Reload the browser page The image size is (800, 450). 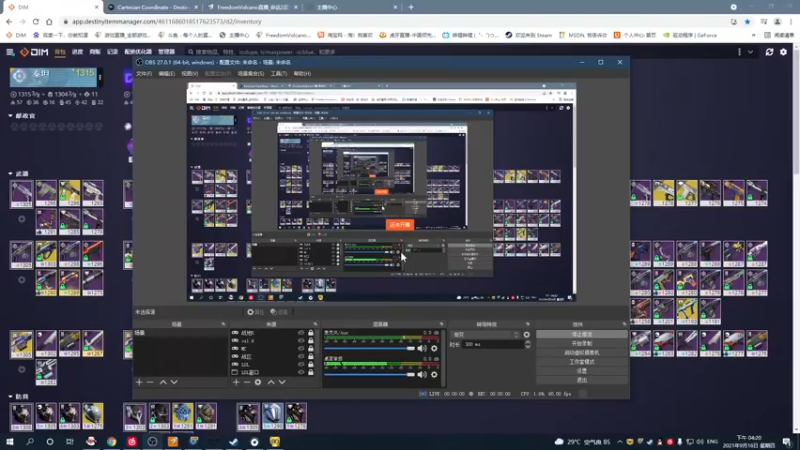36,21
